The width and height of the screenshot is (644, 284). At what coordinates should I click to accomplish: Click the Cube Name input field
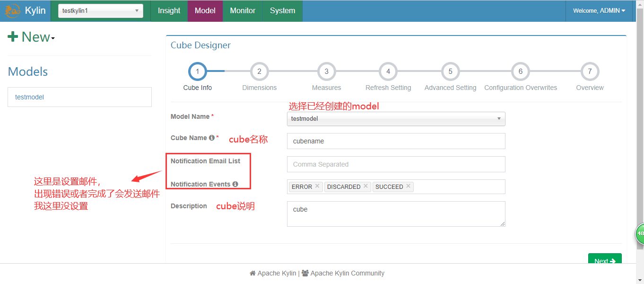click(396, 141)
